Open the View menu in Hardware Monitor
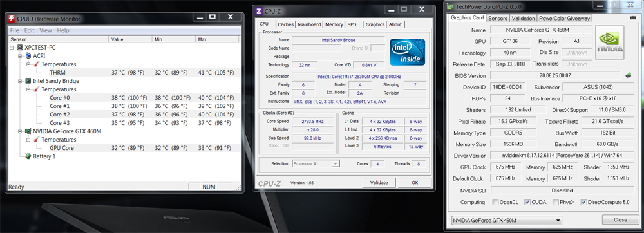This screenshot has width=644, height=233. [46, 30]
